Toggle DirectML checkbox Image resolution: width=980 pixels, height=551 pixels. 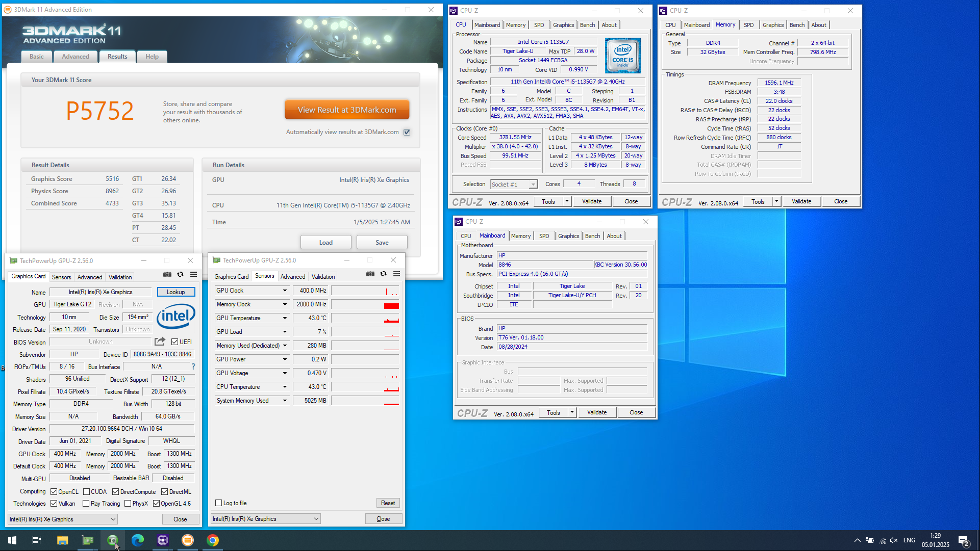point(164,492)
